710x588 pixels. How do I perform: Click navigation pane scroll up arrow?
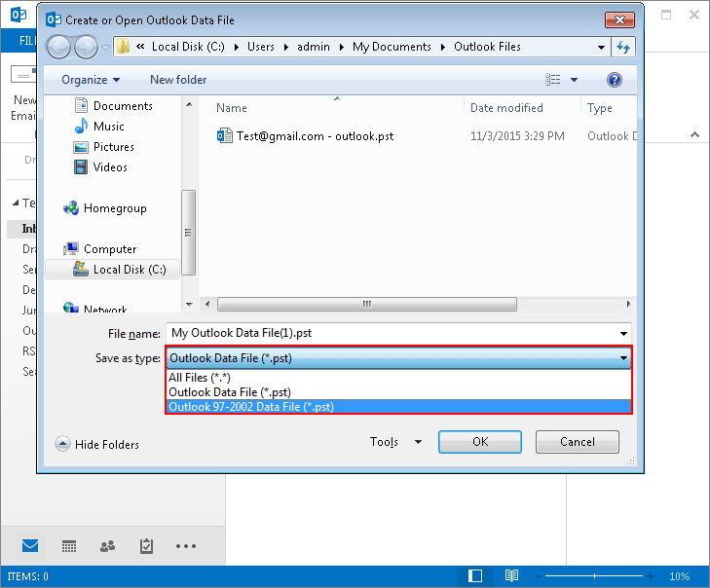click(189, 104)
